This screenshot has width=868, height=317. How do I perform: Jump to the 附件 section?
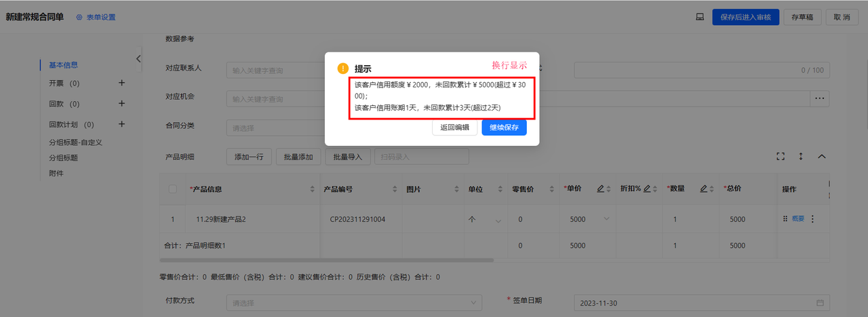(56, 174)
